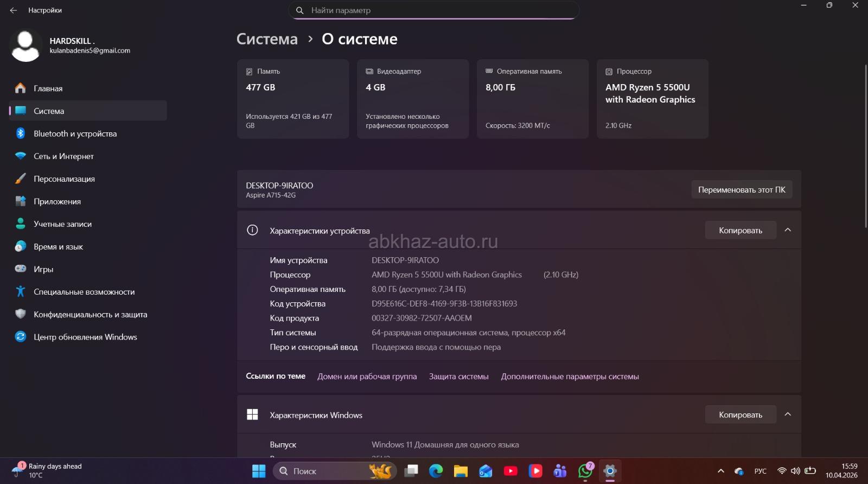The image size is (868, 484).
Task: Open Microsoft Edge from the taskbar
Action: click(436, 471)
